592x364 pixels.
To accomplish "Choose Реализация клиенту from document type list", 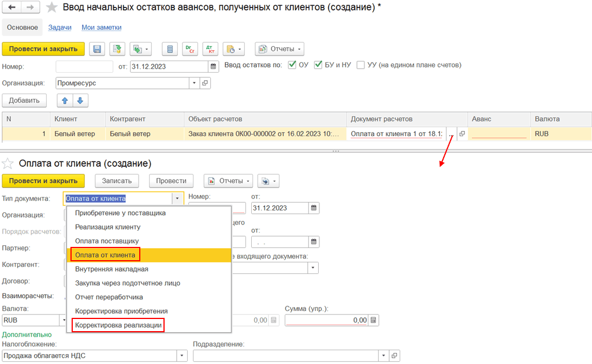I will [107, 227].
